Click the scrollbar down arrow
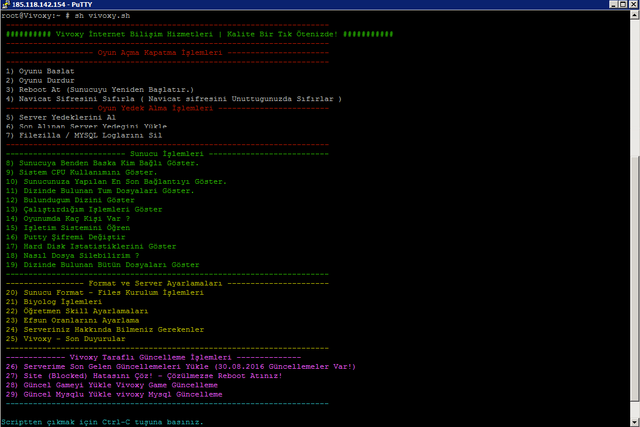Viewport: 640px width, 427px height. click(634, 422)
